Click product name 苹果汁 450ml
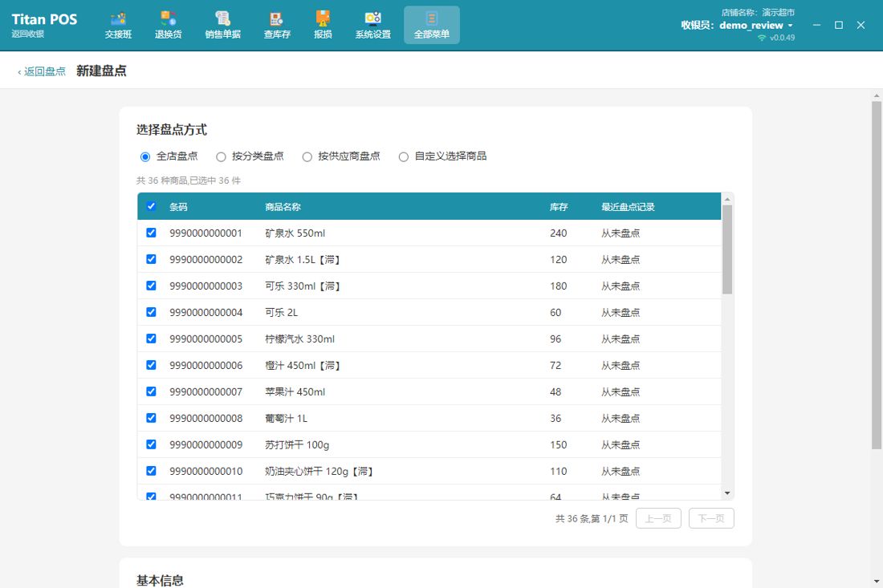This screenshot has width=883, height=588. [x=295, y=391]
